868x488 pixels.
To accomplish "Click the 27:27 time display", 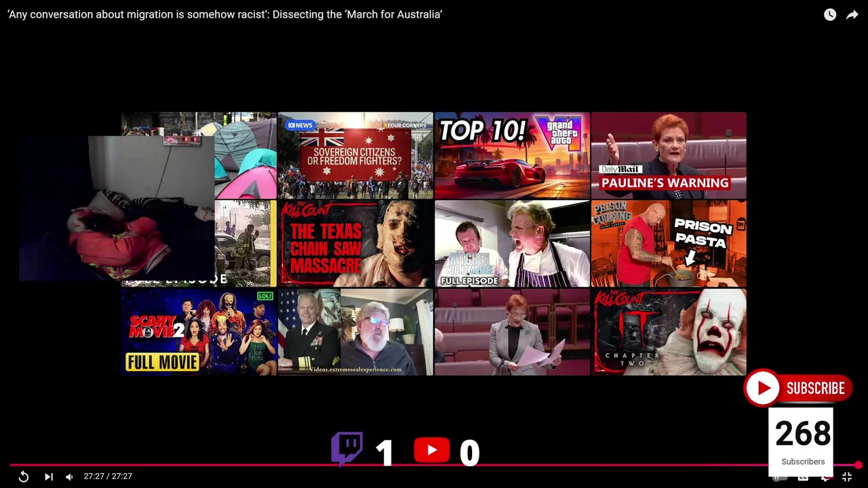I will point(108,476).
